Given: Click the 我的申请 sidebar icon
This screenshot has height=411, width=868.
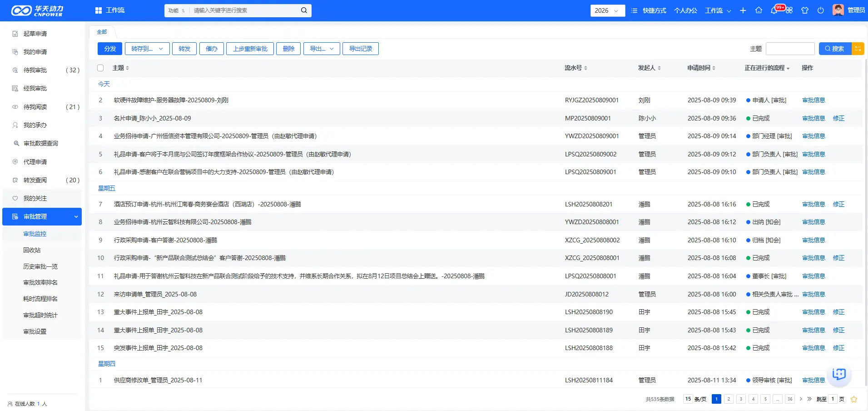Looking at the screenshot, I should (x=15, y=52).
